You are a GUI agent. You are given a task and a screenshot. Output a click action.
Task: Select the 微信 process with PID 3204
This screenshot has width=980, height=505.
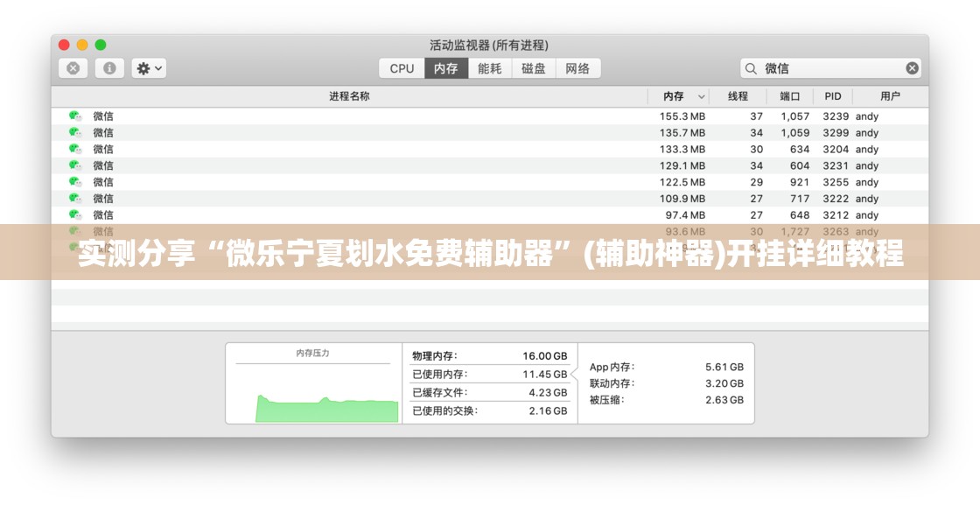[x=490, y=150]
